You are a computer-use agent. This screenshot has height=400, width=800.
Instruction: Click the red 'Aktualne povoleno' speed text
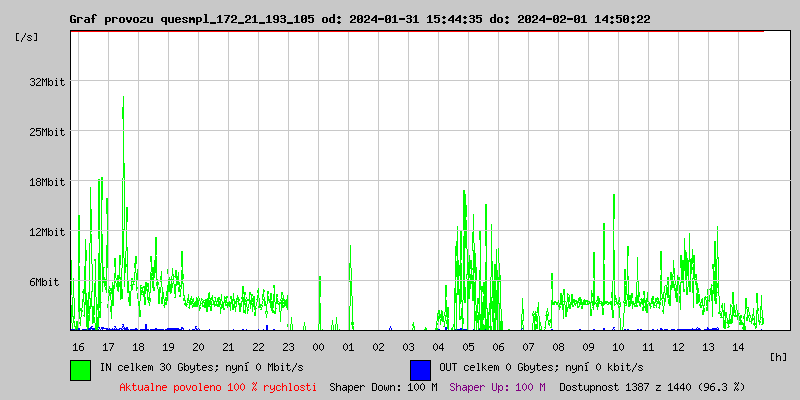click(218, 387)
